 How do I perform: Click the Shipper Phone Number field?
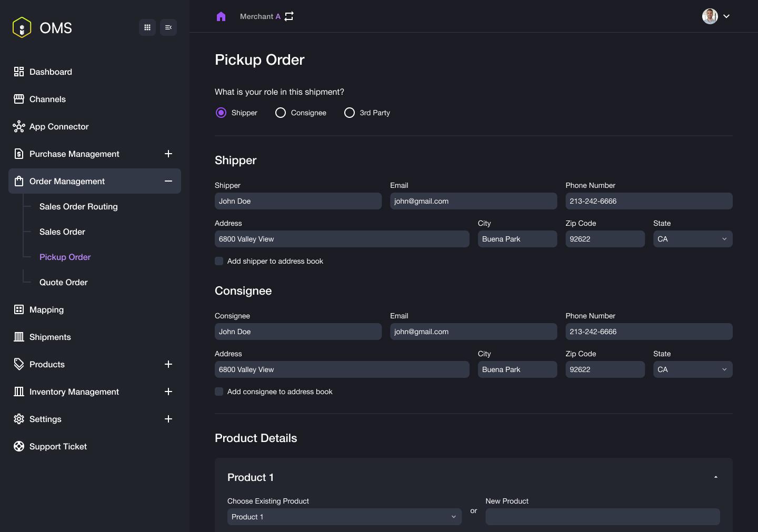(649, 201)
